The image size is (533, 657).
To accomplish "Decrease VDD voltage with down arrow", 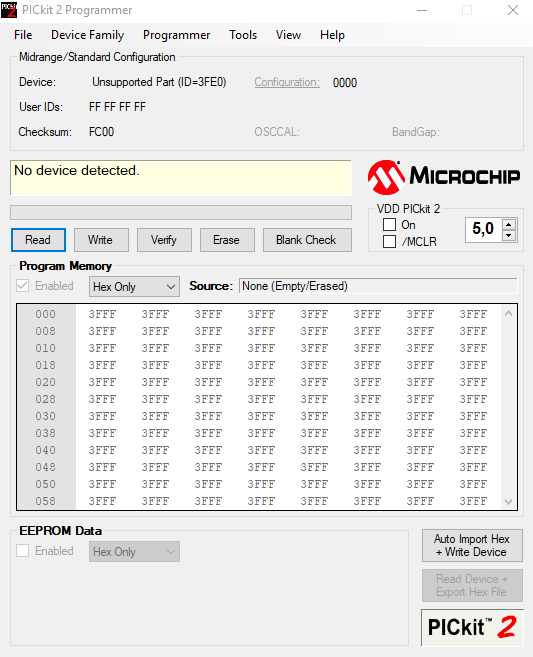I will pyautogui.click(x=509, y=235).
